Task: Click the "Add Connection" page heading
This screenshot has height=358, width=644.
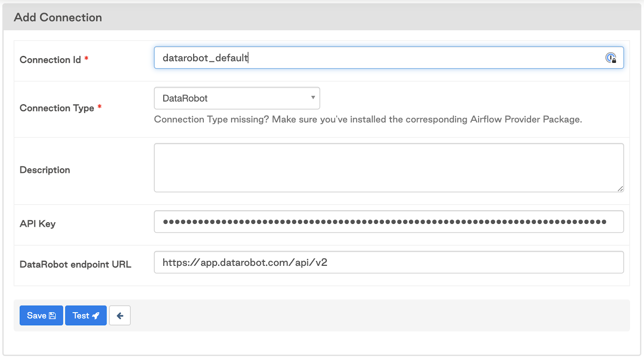Action: pyautogui.click(x=58, y=18)
